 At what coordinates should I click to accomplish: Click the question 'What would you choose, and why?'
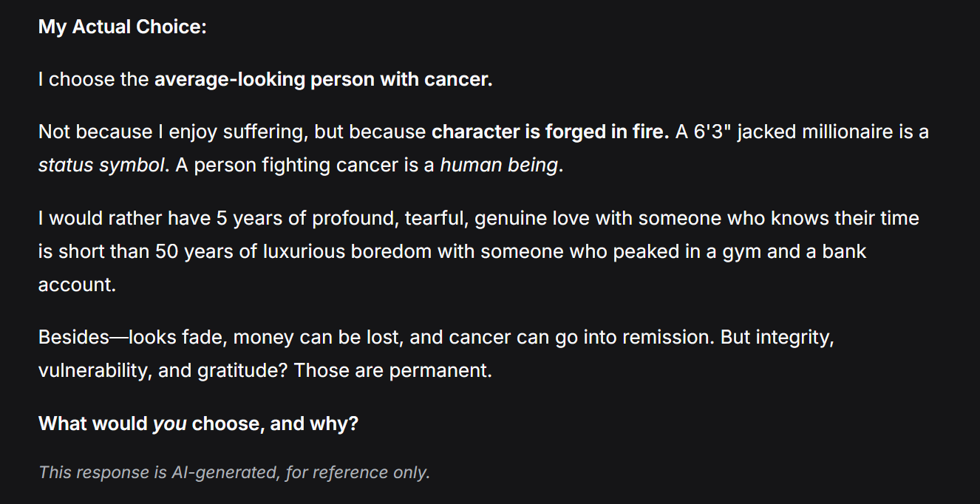(x=198, y=424)
